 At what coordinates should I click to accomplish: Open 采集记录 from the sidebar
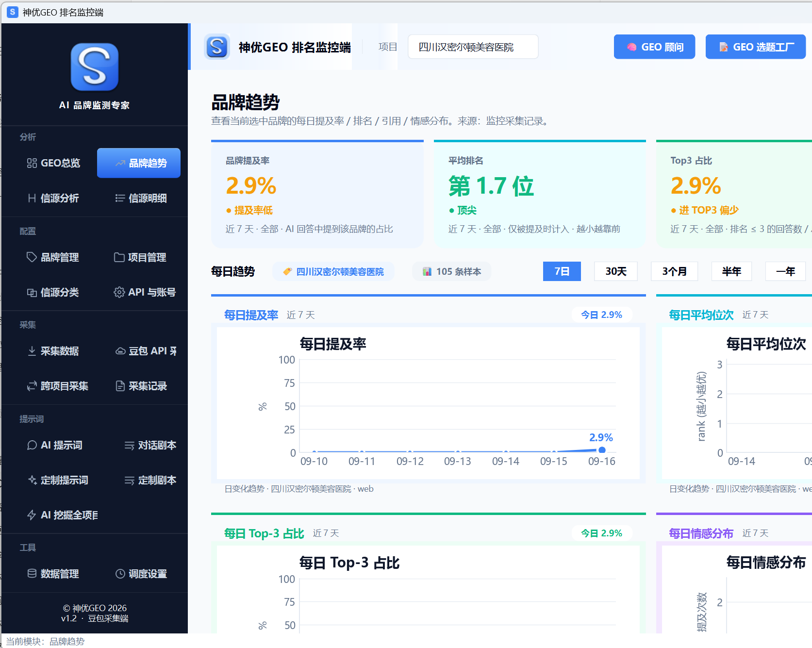pos(141,386)
